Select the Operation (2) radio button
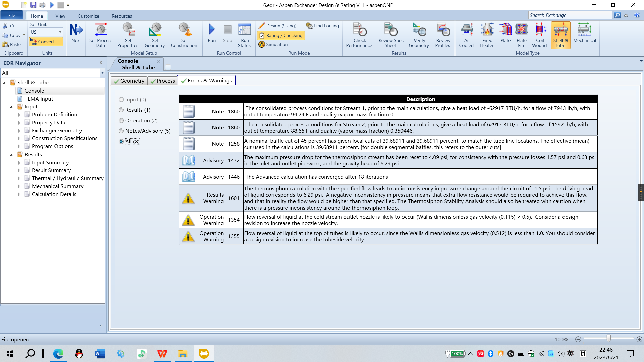 [x=121, y=121]
